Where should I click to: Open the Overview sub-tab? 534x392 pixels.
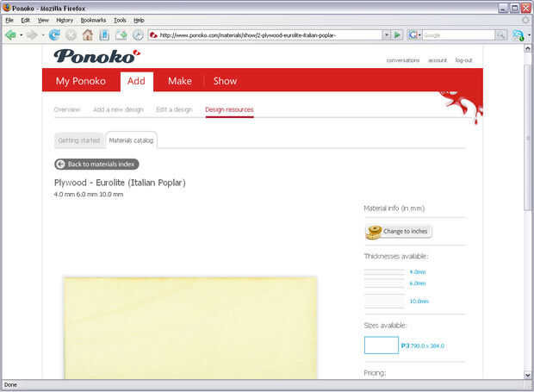[x=67, y=109]
